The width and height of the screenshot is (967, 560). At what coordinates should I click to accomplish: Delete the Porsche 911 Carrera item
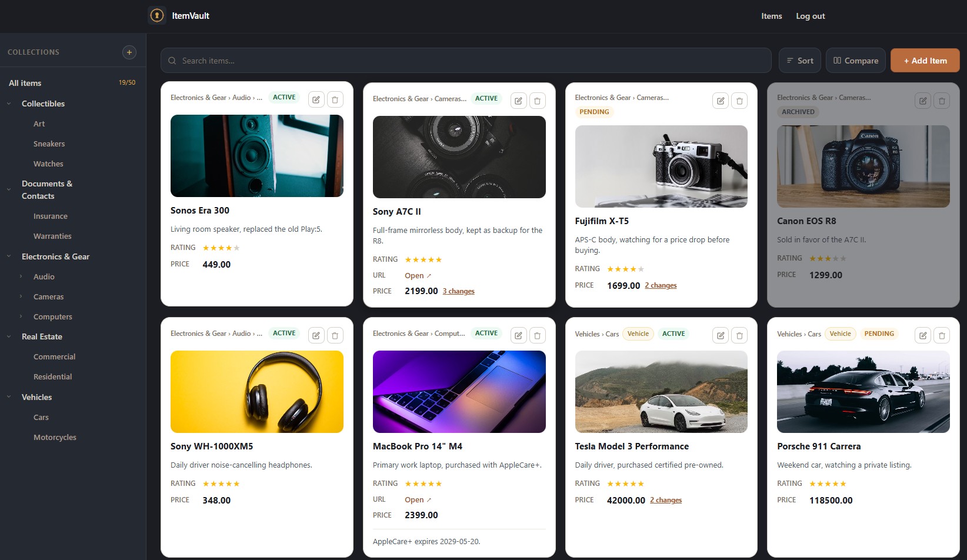point(942,335)
